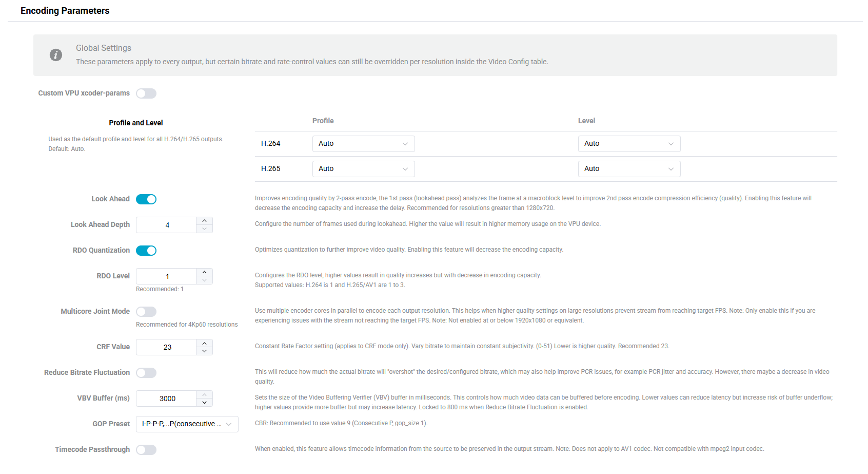Open the H.264 Profile dropdown

click(x=363, y=144)
